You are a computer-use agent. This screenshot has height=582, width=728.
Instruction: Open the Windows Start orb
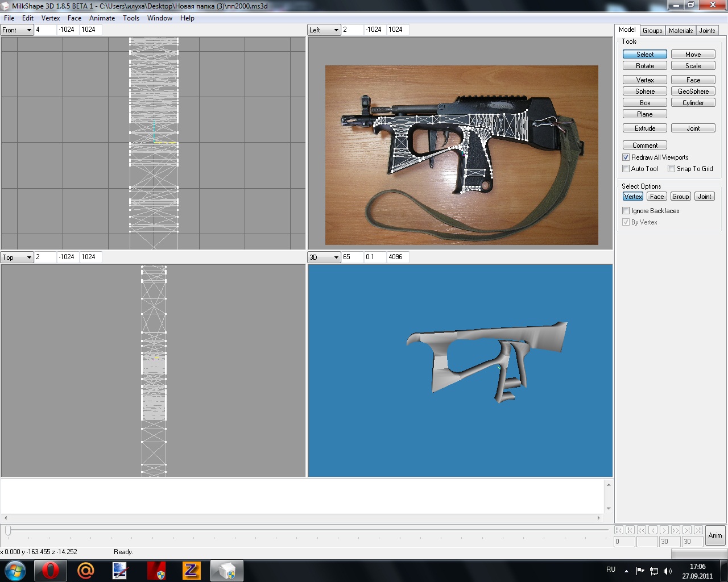[15, 571]
